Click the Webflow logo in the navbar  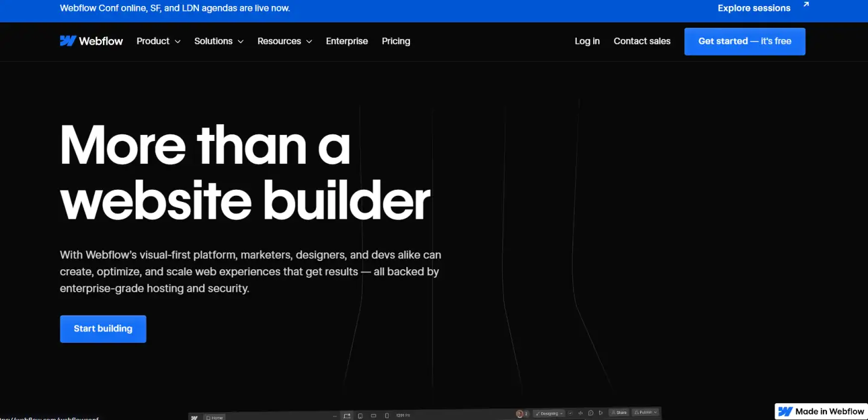point(92,41)
